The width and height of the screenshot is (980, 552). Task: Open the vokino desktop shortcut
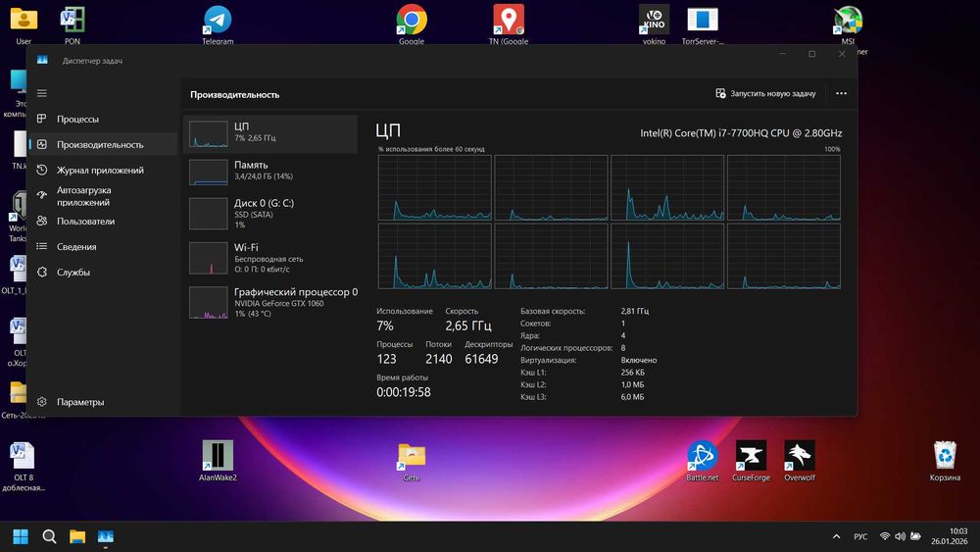[x=654, y=25]
